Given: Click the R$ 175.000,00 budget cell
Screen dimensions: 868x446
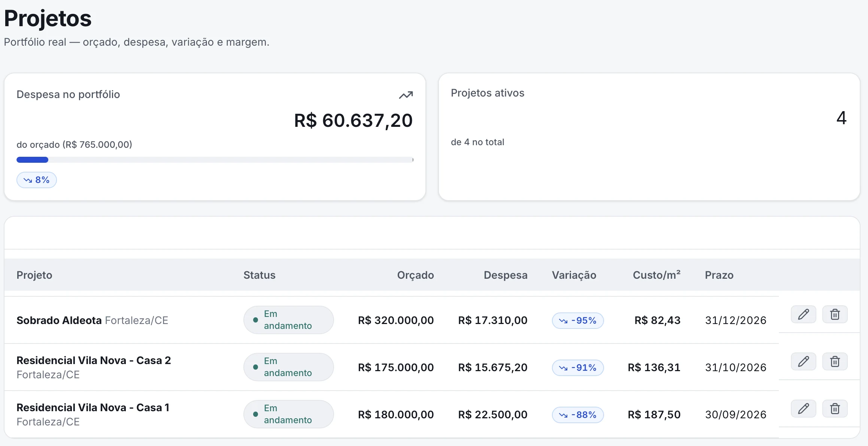Looking at the screenshot, I should click(x=396, y=367).
